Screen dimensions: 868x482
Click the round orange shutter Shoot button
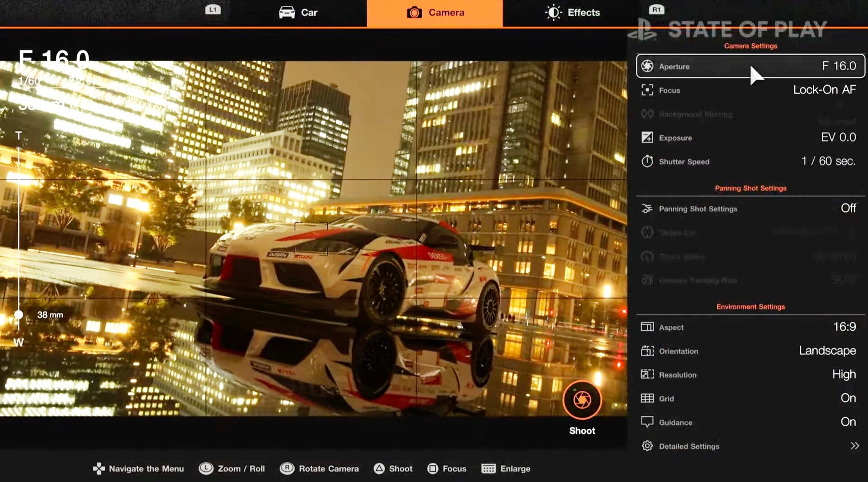[x=582, y=400]
